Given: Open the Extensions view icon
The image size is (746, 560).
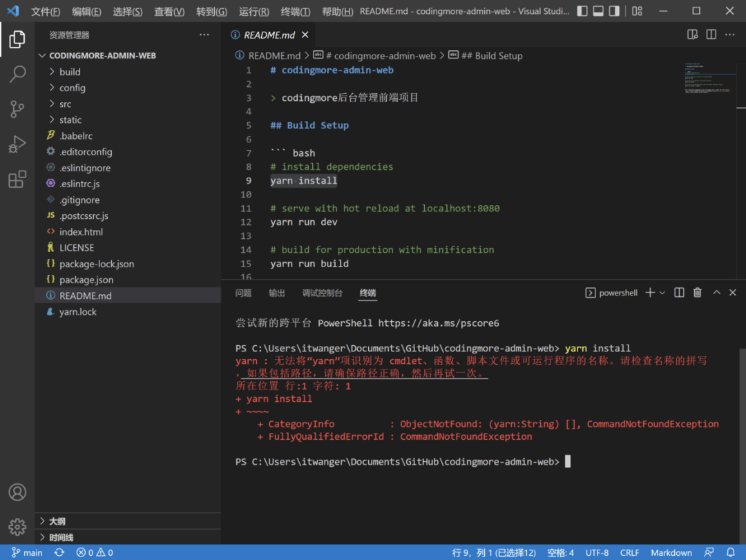Looking at the screenshot, I should pos(17,179).
